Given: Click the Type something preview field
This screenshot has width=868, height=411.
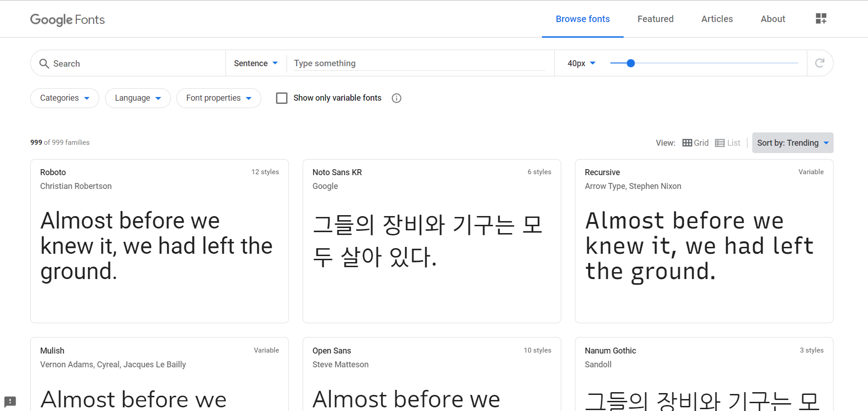Looking at the screenshot, I should tap(419, 63).
